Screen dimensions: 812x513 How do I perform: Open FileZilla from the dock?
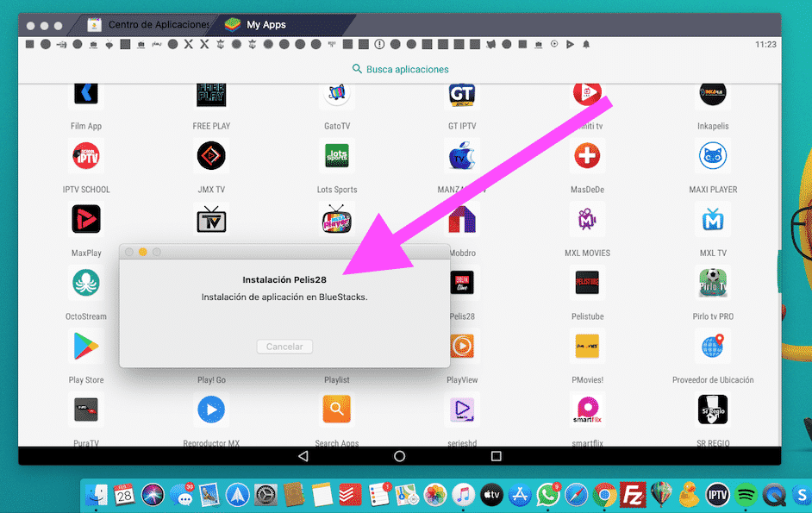[634, 496]
